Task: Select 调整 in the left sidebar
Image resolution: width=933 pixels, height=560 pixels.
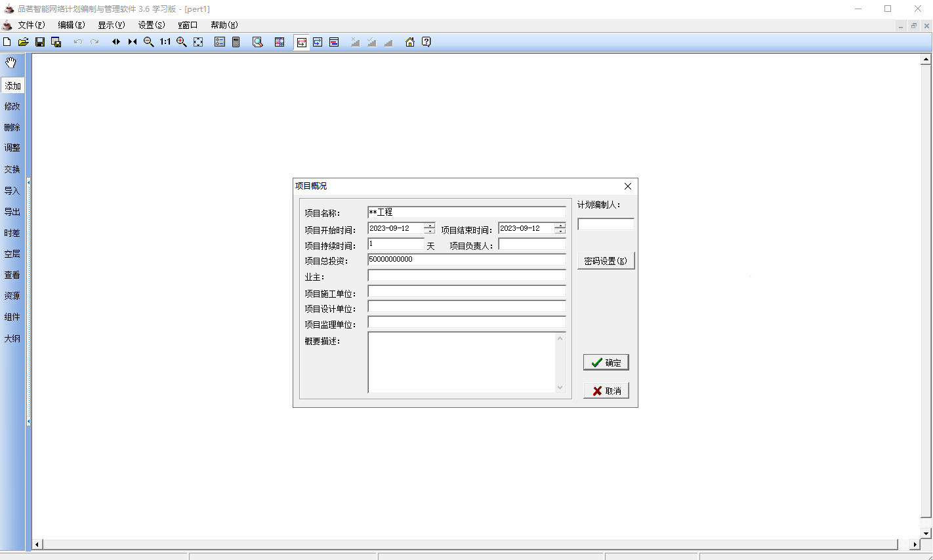Action: click(x=12, y=148)
